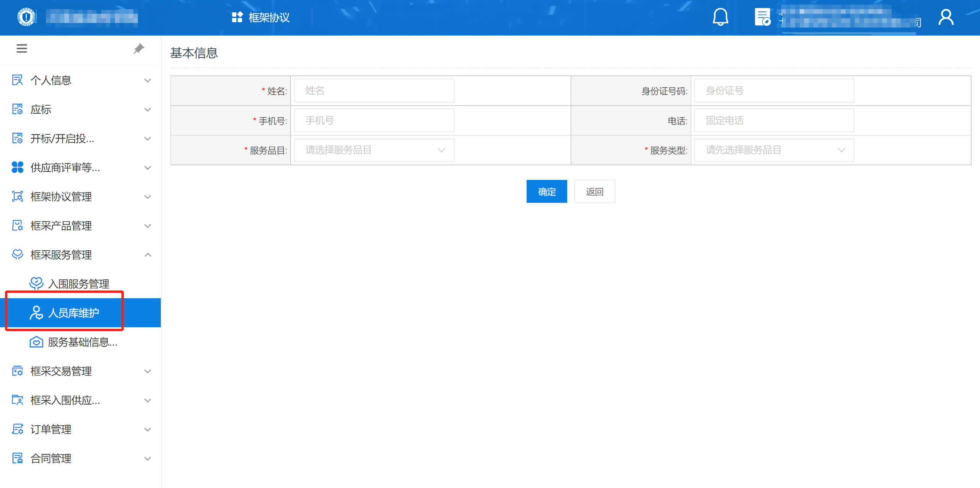
Task: Focus the 手机号 input field
Action: click(x=374, y=120)
